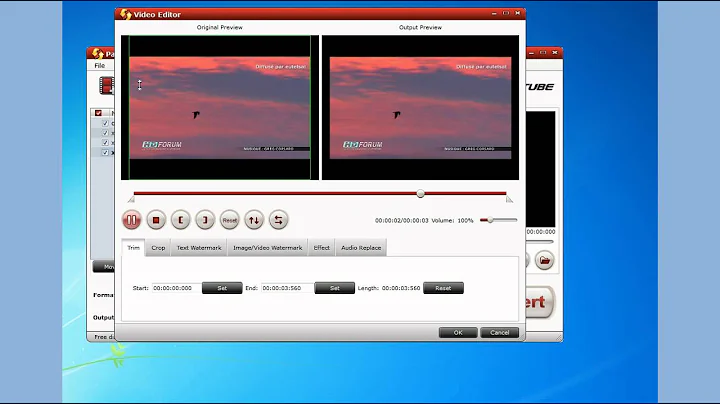The image size is (720, 404).
Task: Click the Output Preview heading
Action: pyautogui.click(x=420, y=28)
